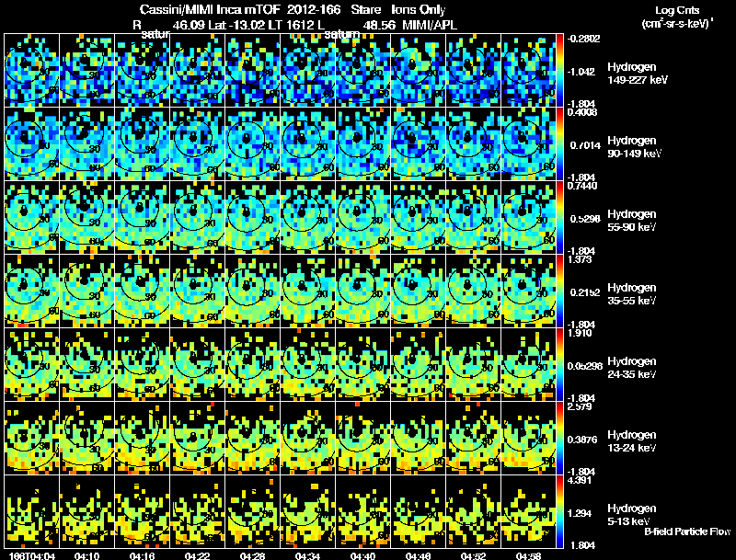Image resolution: width=736 pixels, height=560 pixels.
Task: Click the Cassini/MIMI Inca mTOF title text
Action: click(x=210, y=10)
